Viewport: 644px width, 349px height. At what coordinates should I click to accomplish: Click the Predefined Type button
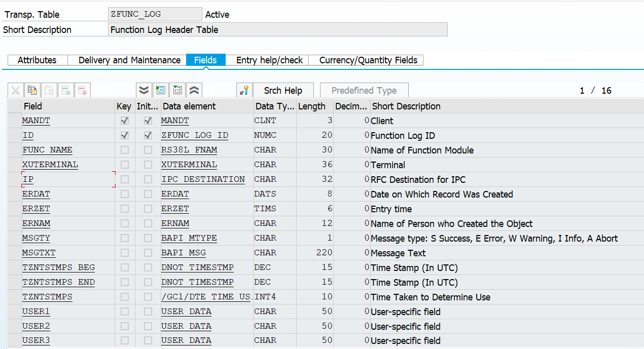click(364, 91)
